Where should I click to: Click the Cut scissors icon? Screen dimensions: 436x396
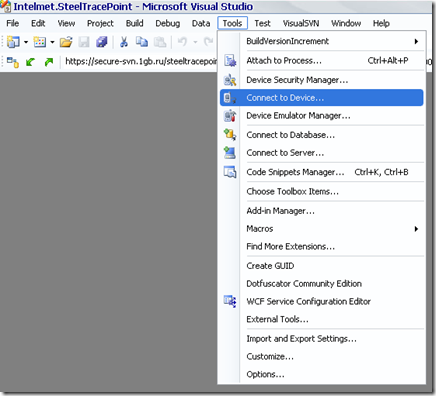coord(124,42)
